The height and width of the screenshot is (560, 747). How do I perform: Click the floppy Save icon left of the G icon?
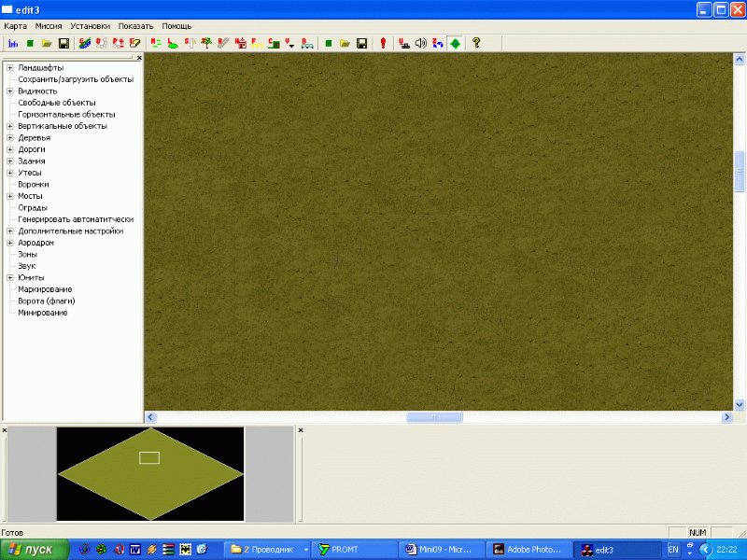(x=63, y=43)
